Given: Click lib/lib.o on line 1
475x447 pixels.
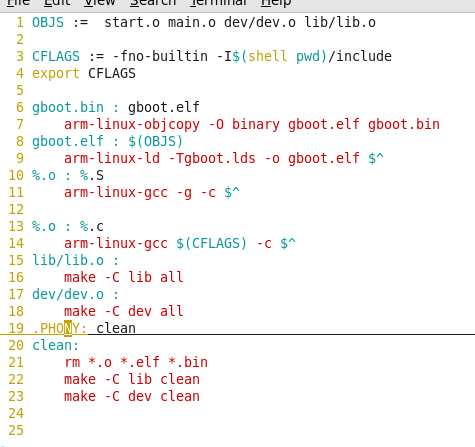Looking at the screenshot, I should (x=340, y=22).
